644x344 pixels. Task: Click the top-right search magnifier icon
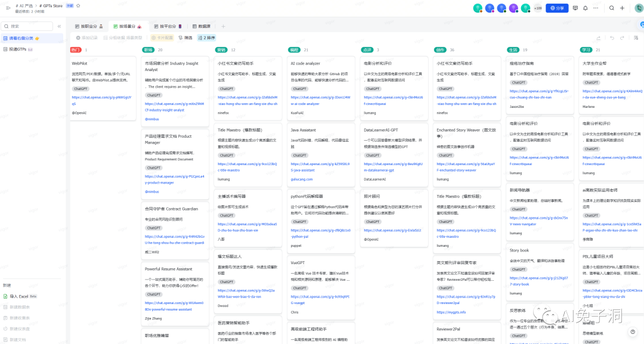pyautogui.click(x=612, y=8)
